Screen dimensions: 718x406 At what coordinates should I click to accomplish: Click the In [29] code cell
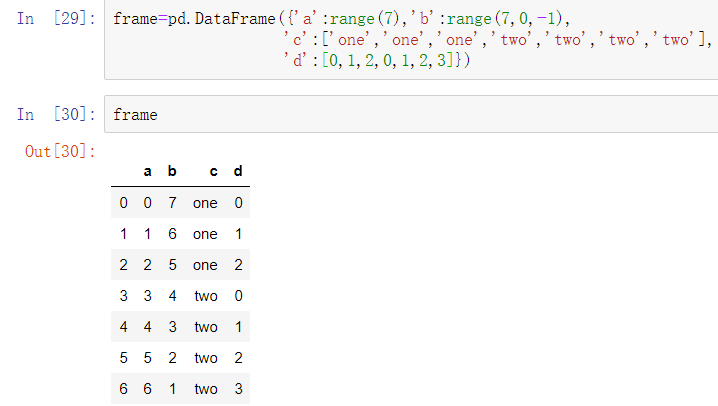411,39
